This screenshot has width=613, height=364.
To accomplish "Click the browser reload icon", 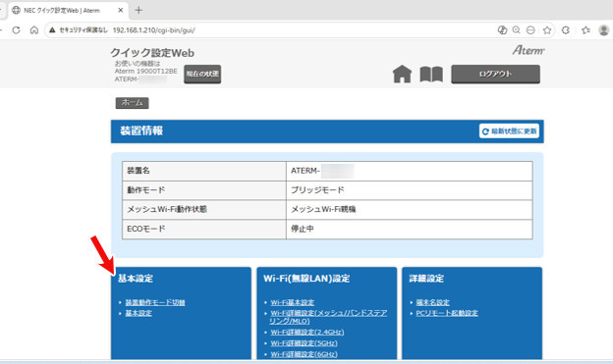I will pos(16,30).
